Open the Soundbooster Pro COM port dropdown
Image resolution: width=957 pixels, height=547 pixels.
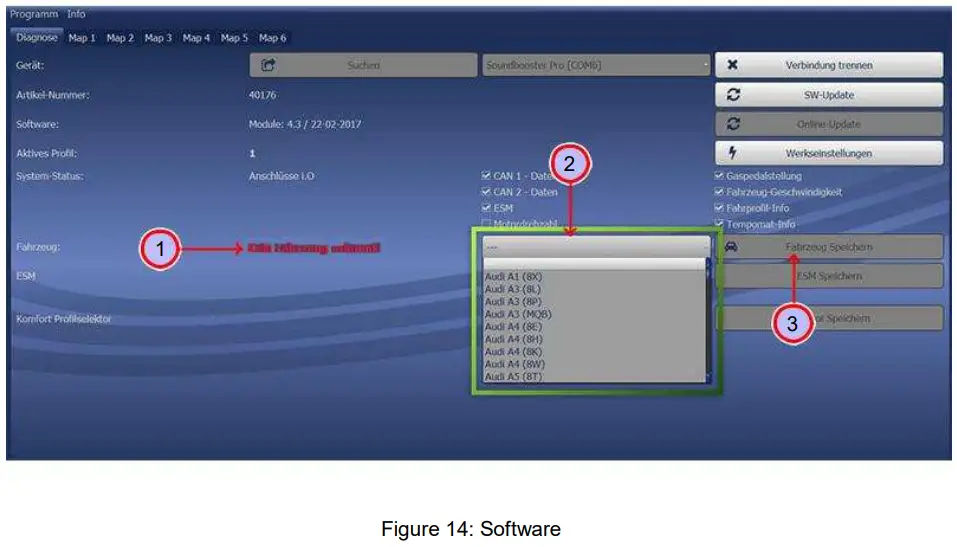pyautogui.click(x=596, y=65)
